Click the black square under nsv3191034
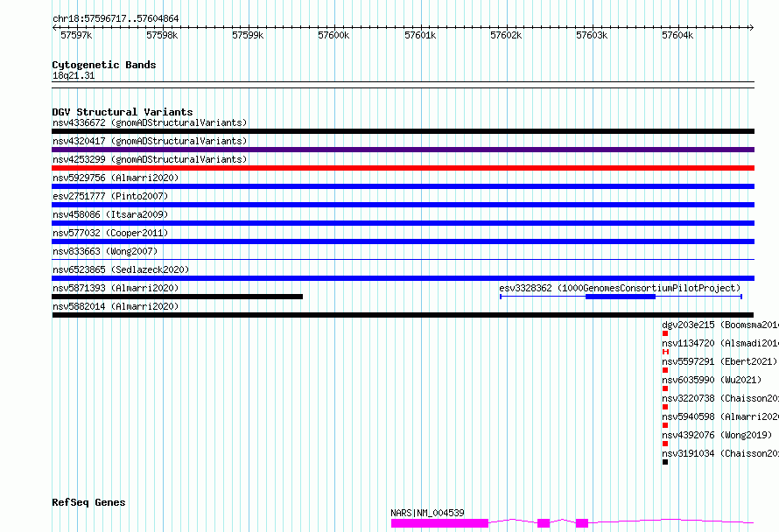The image size is (779, 532). pos(665,462)
